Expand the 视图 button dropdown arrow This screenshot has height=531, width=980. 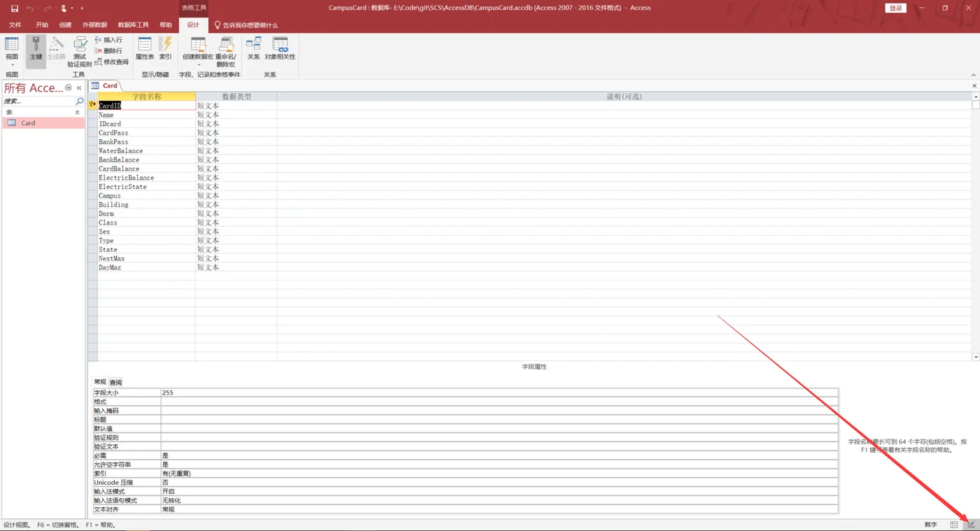point(12,65)
